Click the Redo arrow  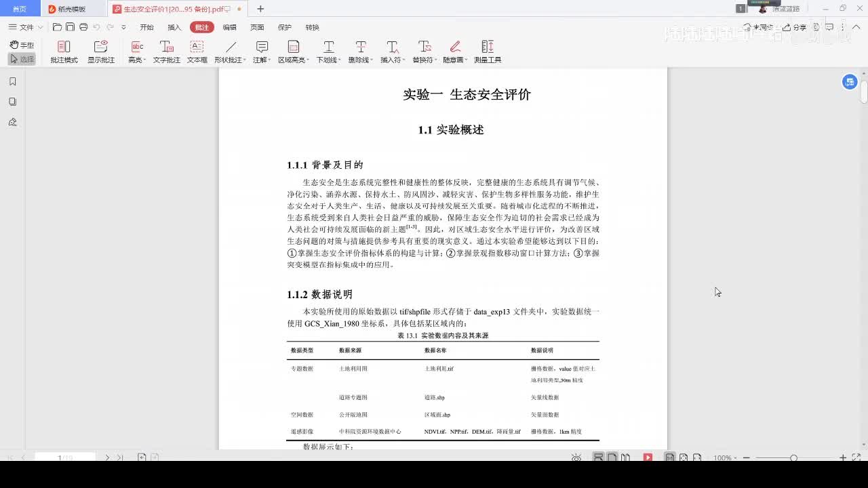[x=110, y=27]
